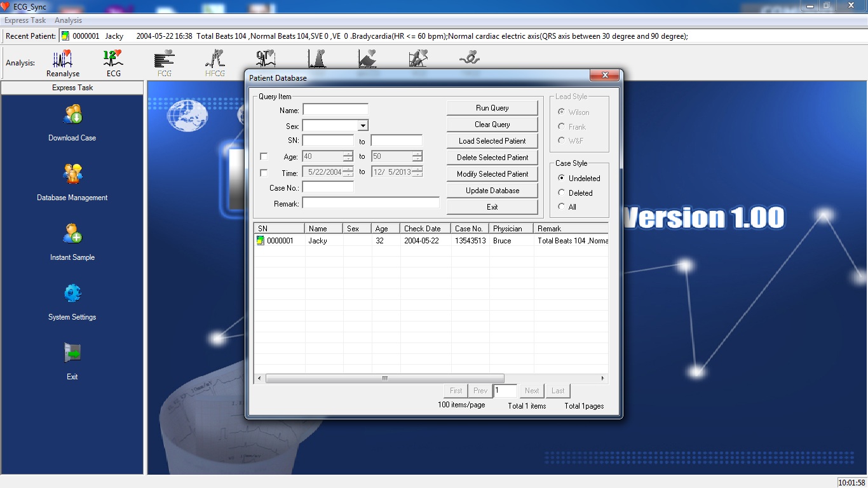Select the HFCG analysis icon
This screenshot has height=488, width=868.
215,60
